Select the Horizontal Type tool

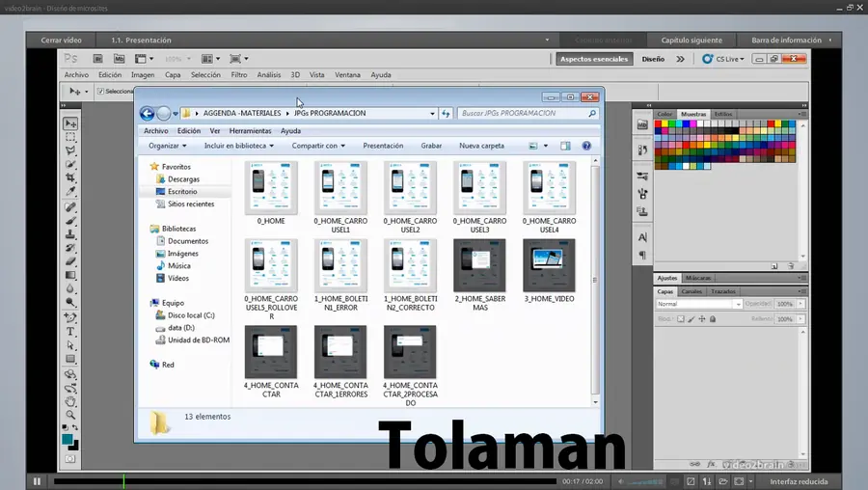(70, 332)
